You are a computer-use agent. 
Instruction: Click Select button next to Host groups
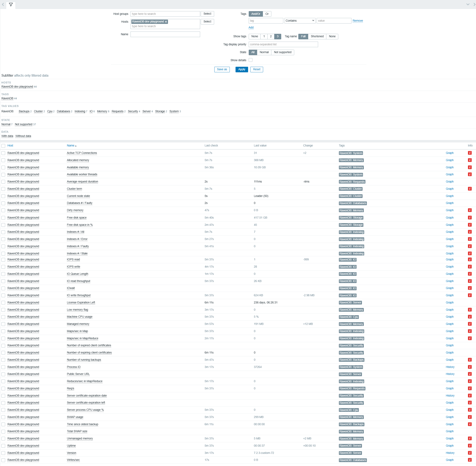pos(207,14)
